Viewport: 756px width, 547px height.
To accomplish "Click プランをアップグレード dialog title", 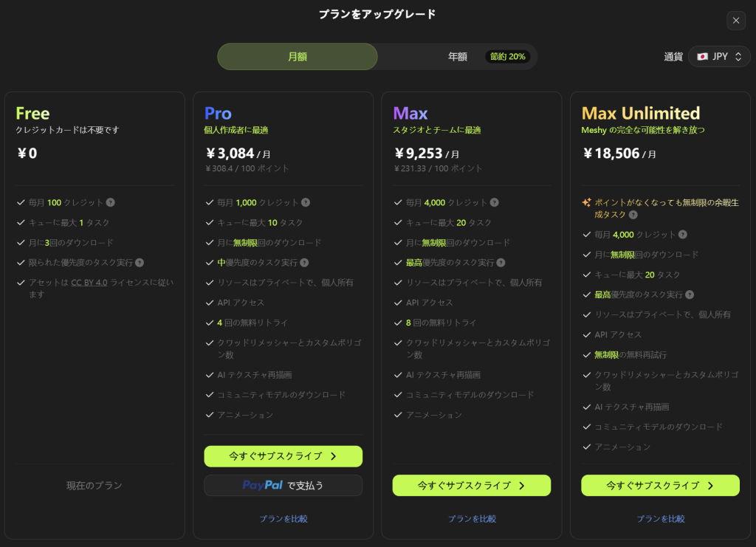I will click(x=377, y=15).
